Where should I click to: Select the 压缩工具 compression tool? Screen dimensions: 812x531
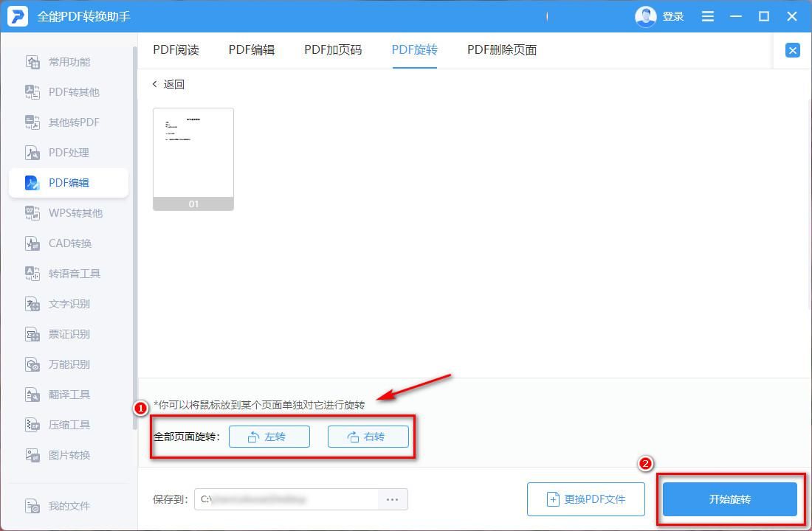click(70, 425)
